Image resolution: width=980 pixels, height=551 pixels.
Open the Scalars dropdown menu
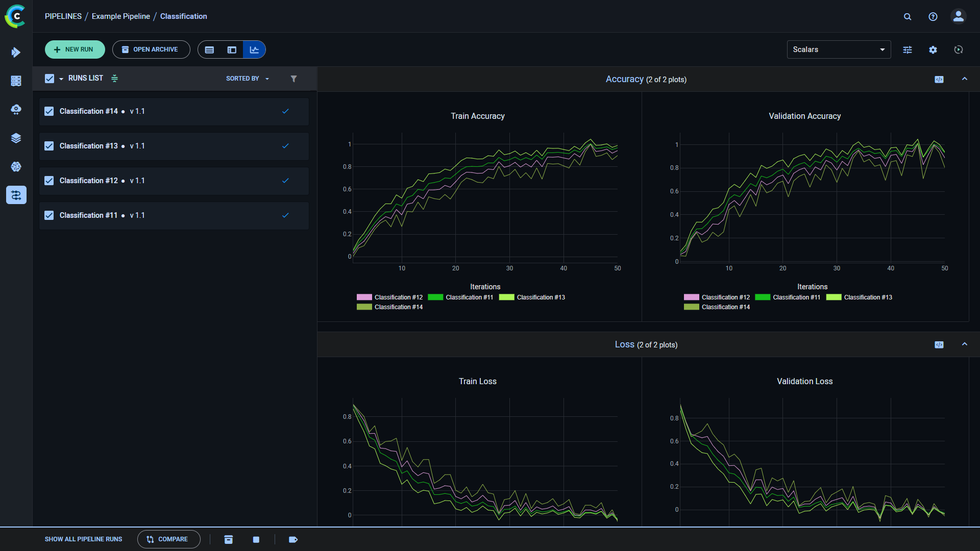pos(838,49)
